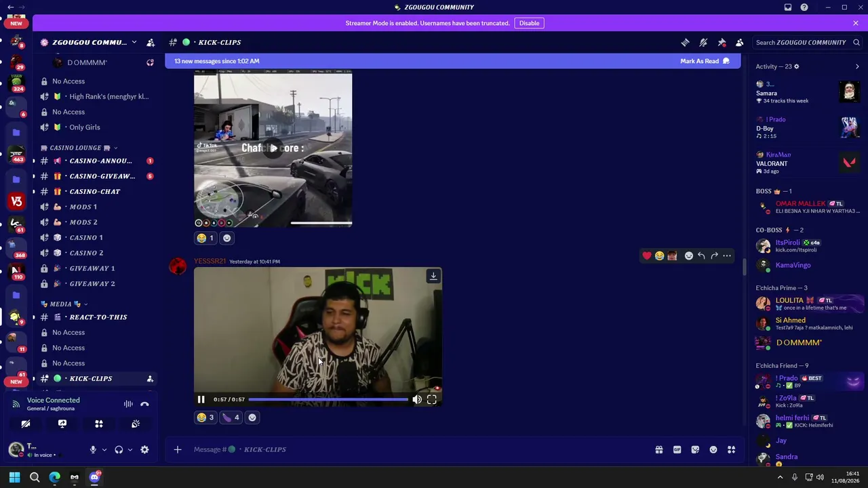Viewport: 868px width, 488px height.
Task: Play the GTA clip video
Action: click(x=273, y=148)
